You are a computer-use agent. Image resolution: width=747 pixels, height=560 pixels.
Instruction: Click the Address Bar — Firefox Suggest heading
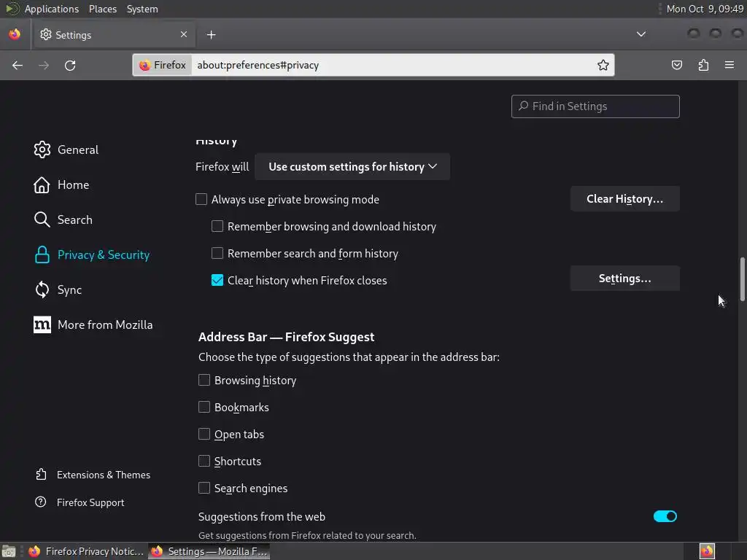(286, 337)
